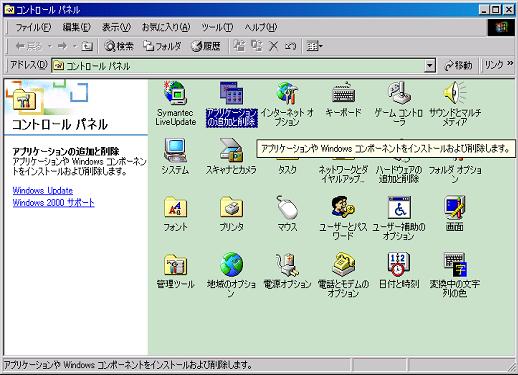The width and height of the screenshot is (518, 375).
Task: Click the status bar description text
Action: click(128, 365)
